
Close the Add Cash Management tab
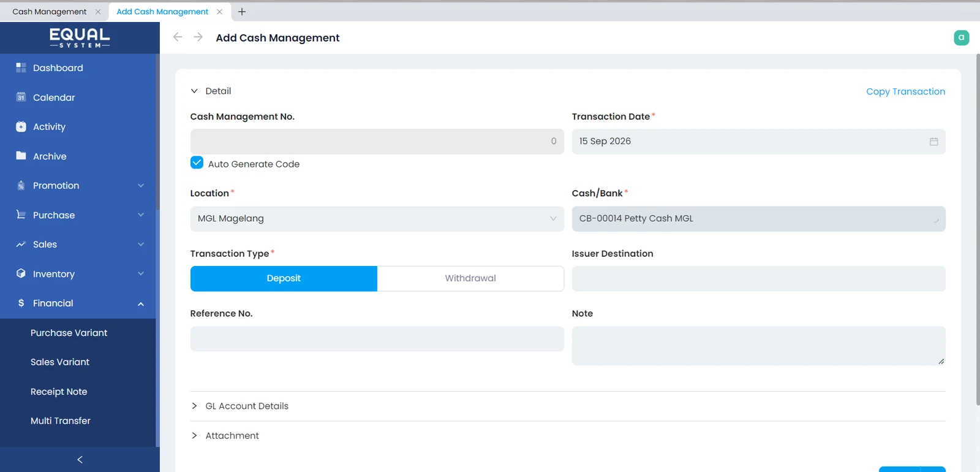tap(219, 12)
